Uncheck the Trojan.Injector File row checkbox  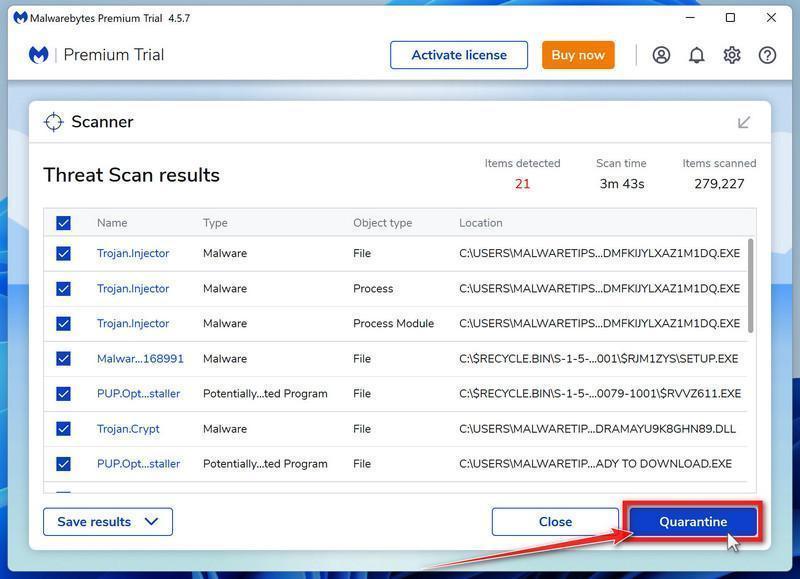coord(63,254)
